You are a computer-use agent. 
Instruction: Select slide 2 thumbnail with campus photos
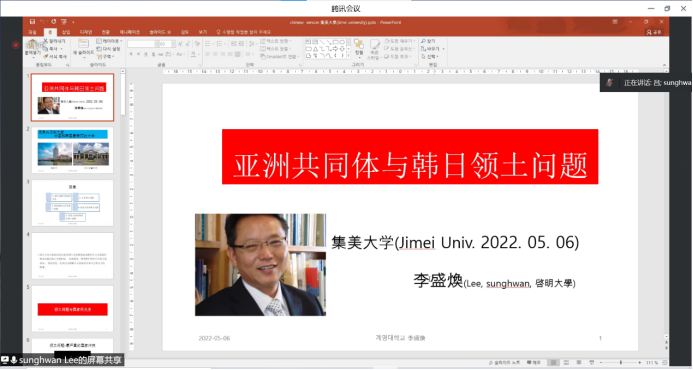72,150
